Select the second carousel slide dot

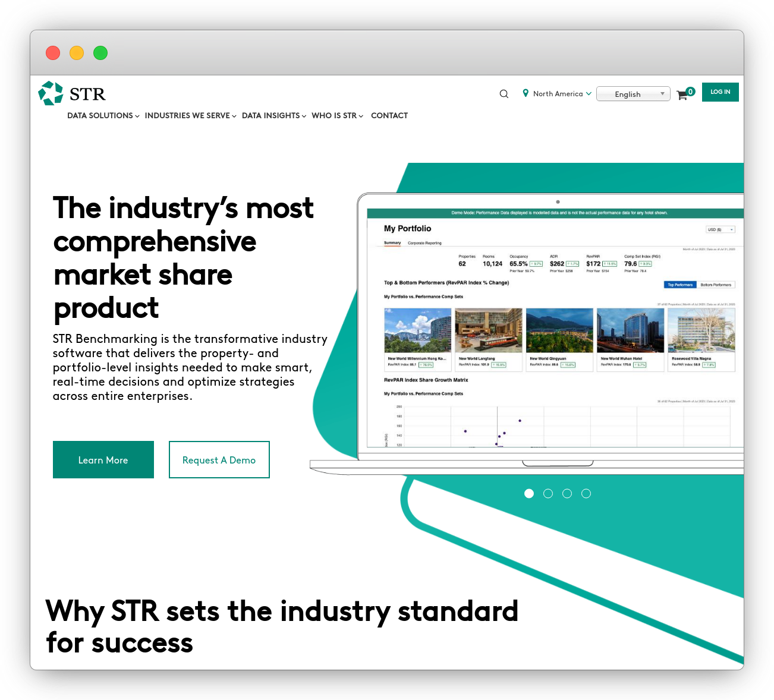(x=548, y=493)
